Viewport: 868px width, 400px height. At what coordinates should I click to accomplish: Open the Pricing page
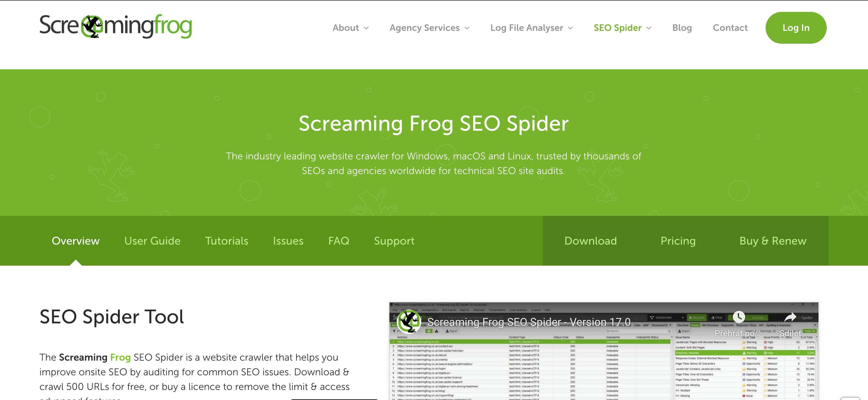678,241
